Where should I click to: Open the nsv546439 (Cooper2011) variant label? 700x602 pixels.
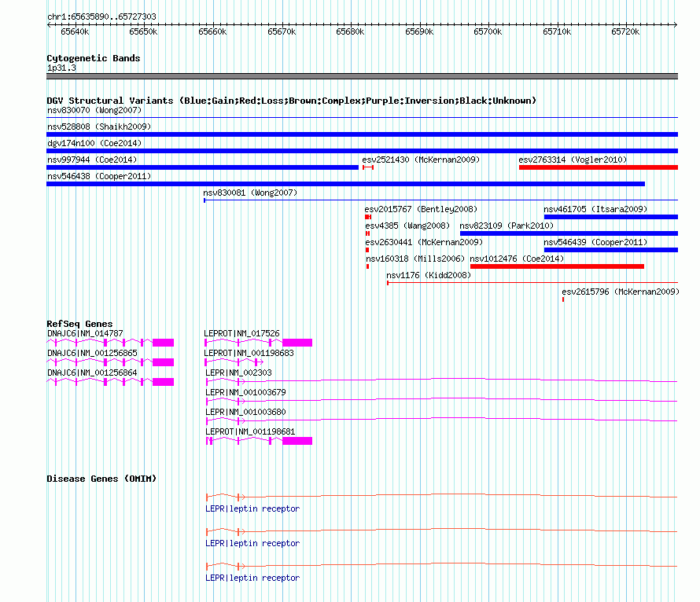coord(595,242)
